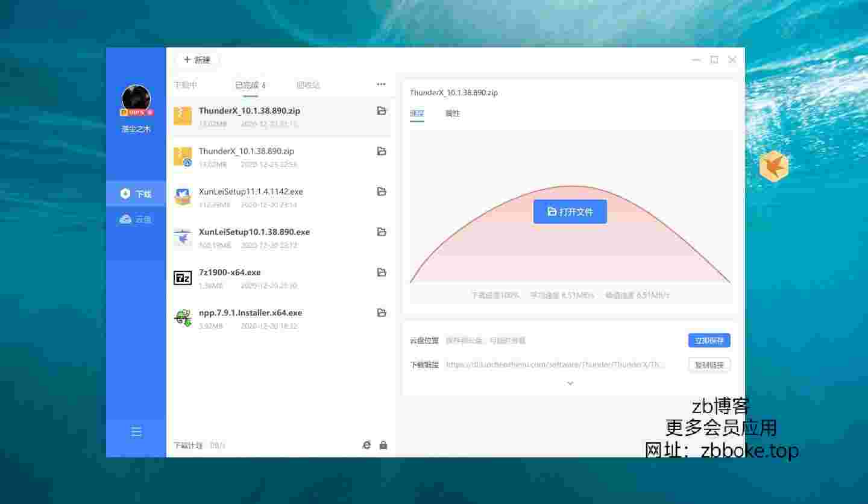Open folder for XunLeiSetup10.1.38.890.exe
868x504 pixels.
coord(382,232)
